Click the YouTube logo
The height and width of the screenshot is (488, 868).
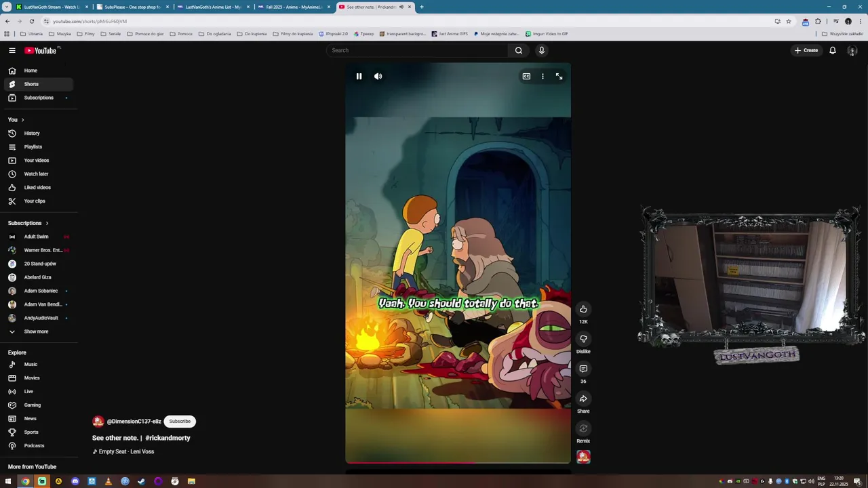(42, 50)
